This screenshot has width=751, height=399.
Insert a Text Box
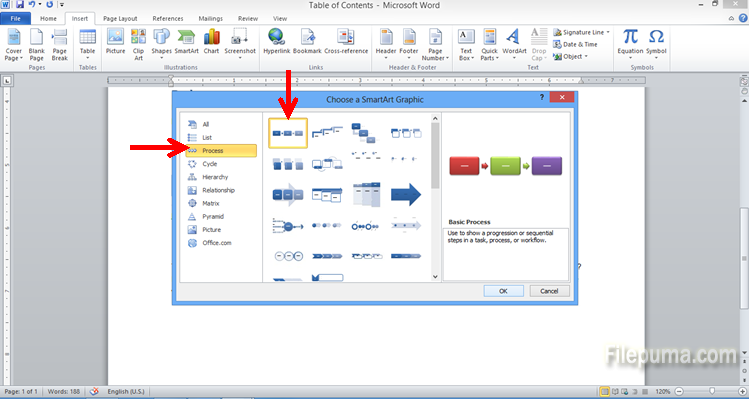pyautogui.click(x=466, y=45)
